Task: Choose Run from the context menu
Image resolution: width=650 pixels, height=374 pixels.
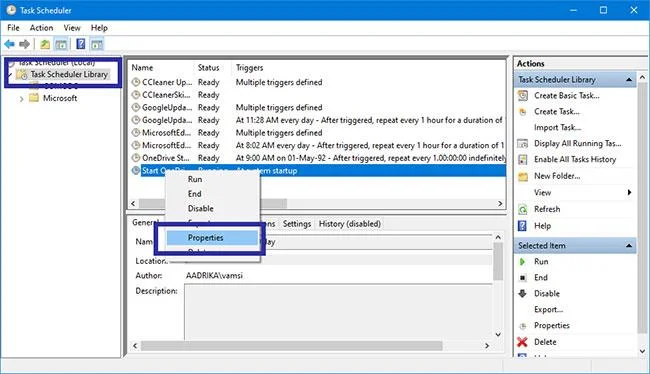Action: 213,179
